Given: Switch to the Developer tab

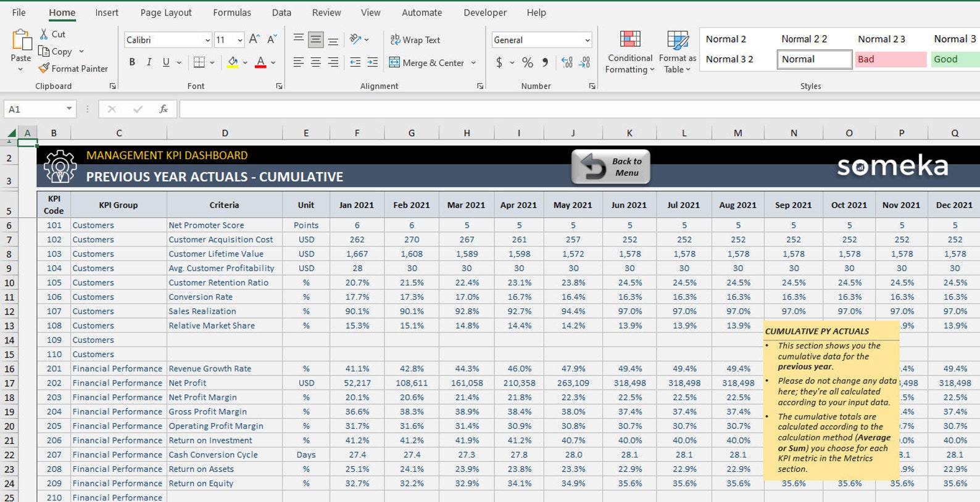Looking at the screenshot, I should point(485,12).
